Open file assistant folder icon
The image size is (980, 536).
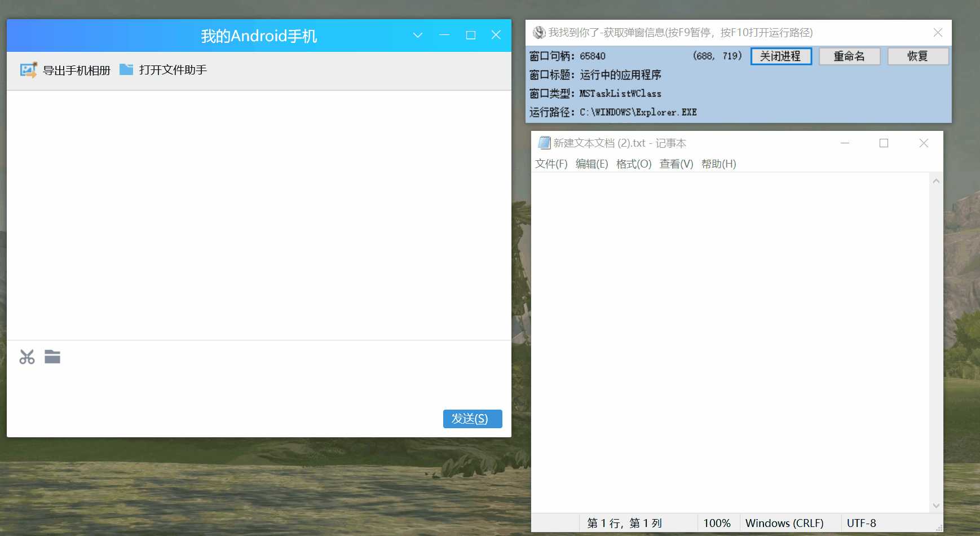click(126, 69)
